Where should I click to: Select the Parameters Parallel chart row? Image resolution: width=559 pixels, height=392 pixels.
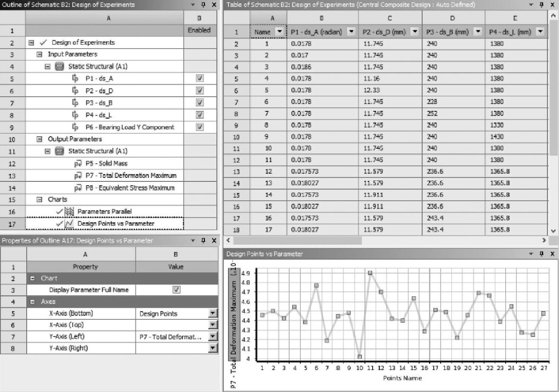point(105,211)
